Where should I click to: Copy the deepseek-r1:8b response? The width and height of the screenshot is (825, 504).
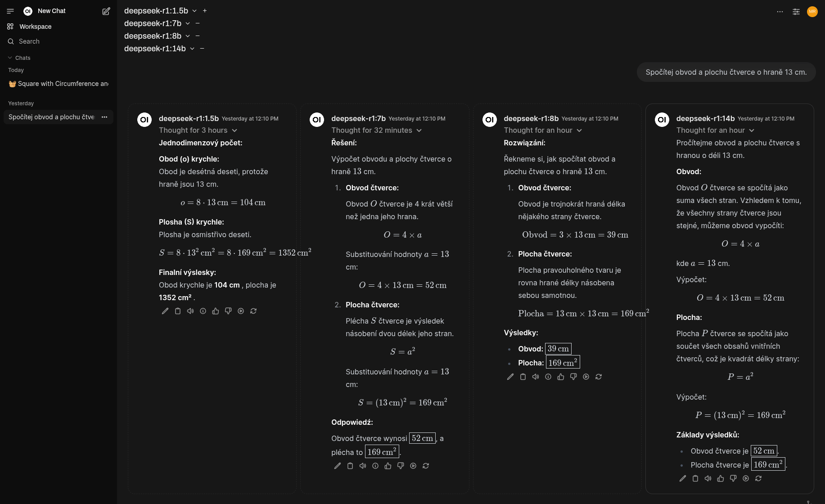click(523, 377)
